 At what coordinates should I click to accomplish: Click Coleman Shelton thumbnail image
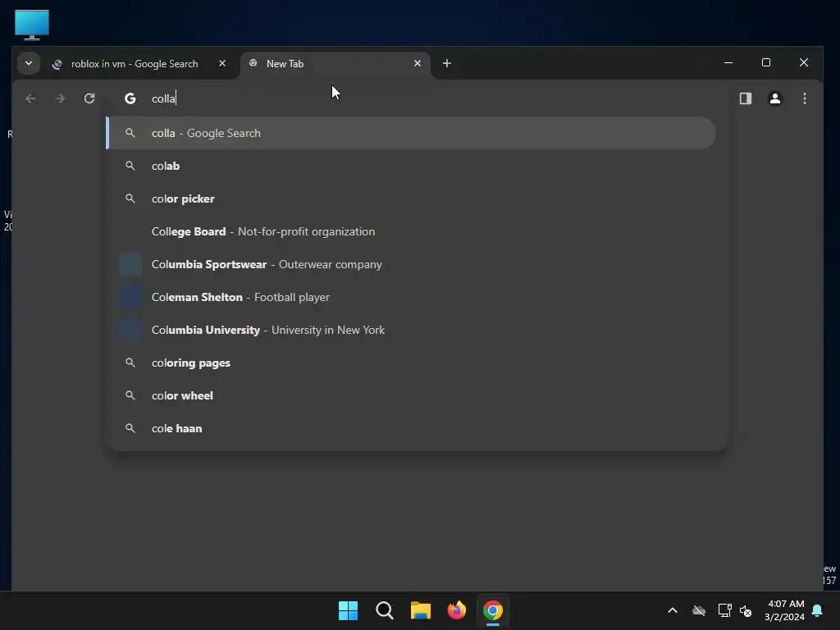coord(130,297)
